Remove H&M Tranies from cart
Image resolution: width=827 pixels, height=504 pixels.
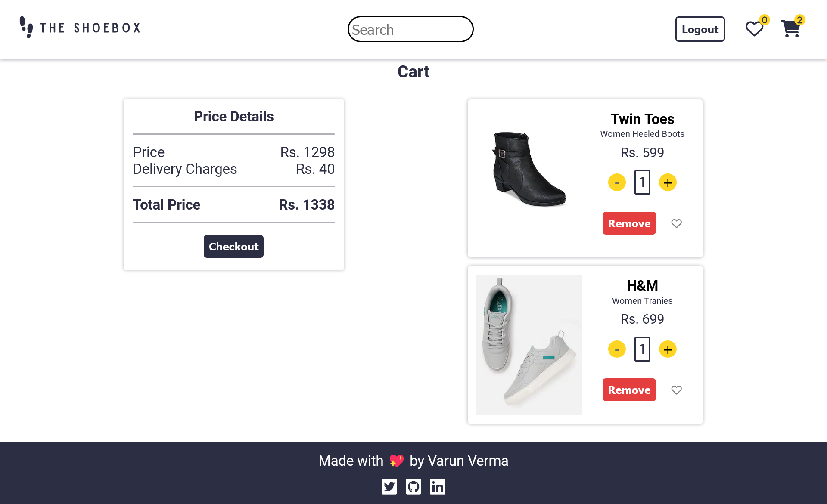(629, 390)
